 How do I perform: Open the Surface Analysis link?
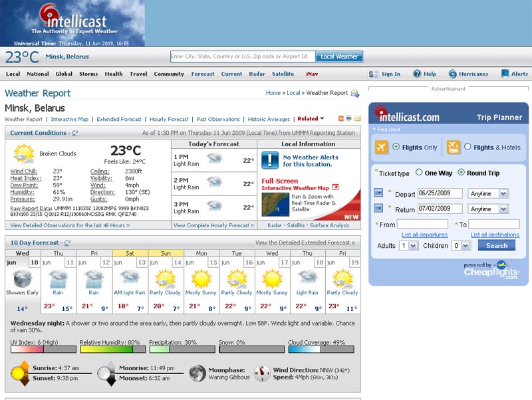329,225
